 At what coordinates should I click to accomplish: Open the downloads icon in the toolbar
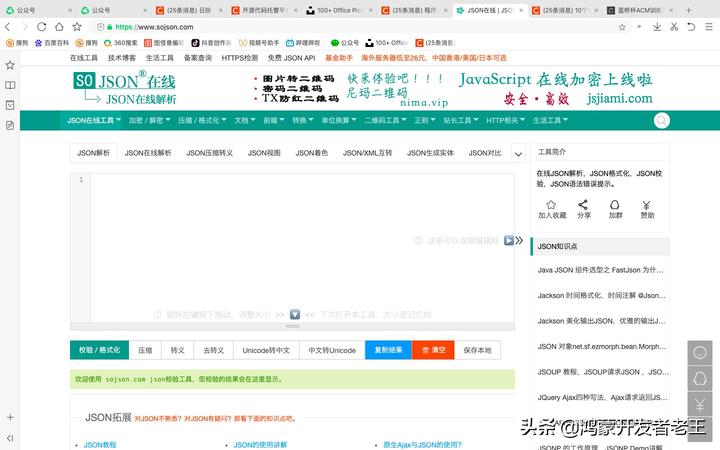(657, 27)
